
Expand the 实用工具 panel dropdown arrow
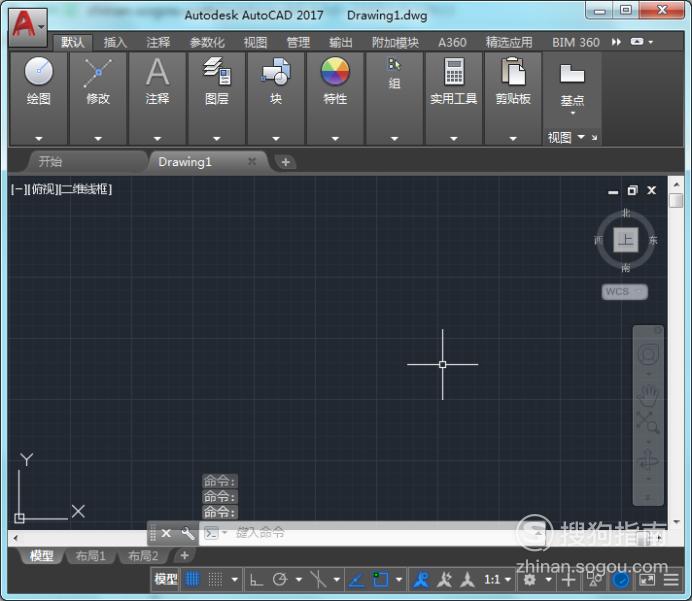point(454,139)
